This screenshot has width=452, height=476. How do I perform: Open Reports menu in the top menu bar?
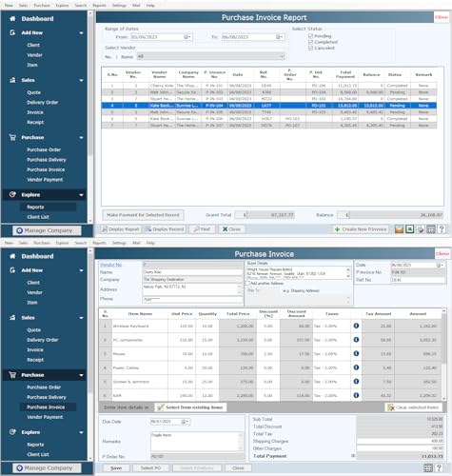coord(100,6)
